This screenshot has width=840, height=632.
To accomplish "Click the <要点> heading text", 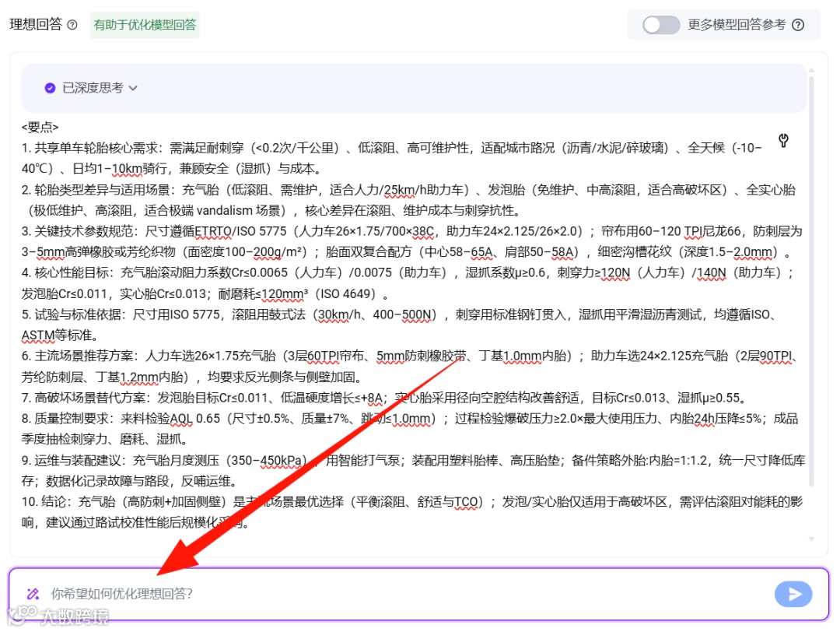I will 40,127.
